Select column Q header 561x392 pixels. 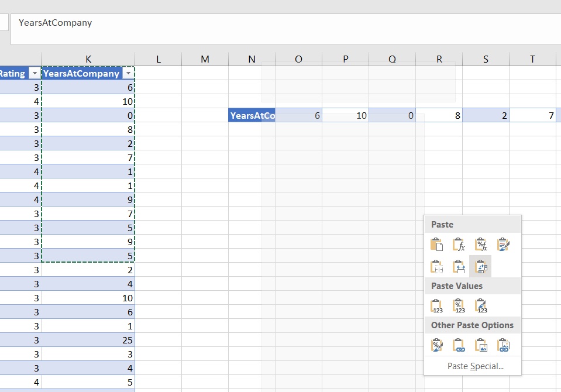pos(393,59)
